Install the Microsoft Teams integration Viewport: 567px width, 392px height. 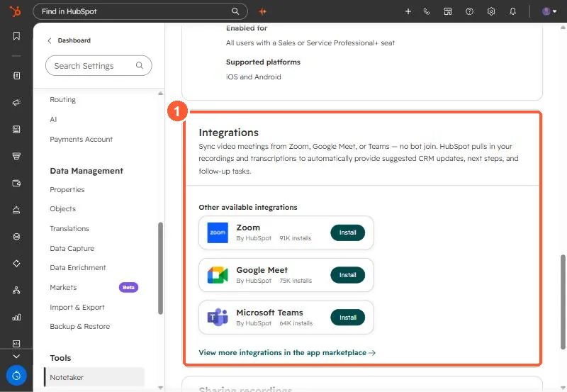pyautogui.click(x=347, y=318)
